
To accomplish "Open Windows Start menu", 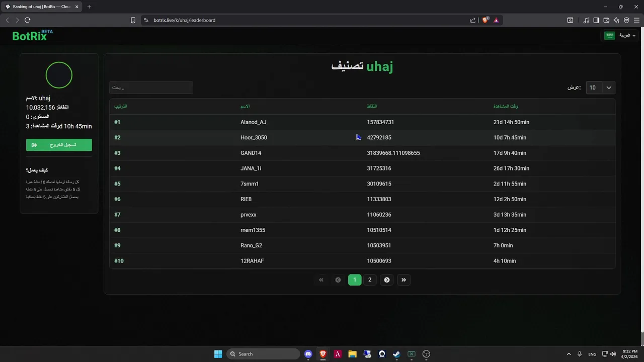I will click(x=218, y=354).
